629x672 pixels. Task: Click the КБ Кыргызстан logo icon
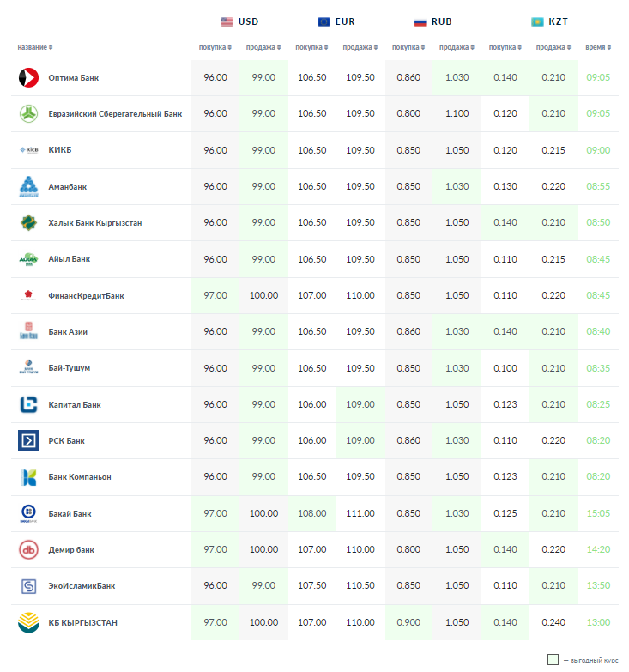(28, 622)
